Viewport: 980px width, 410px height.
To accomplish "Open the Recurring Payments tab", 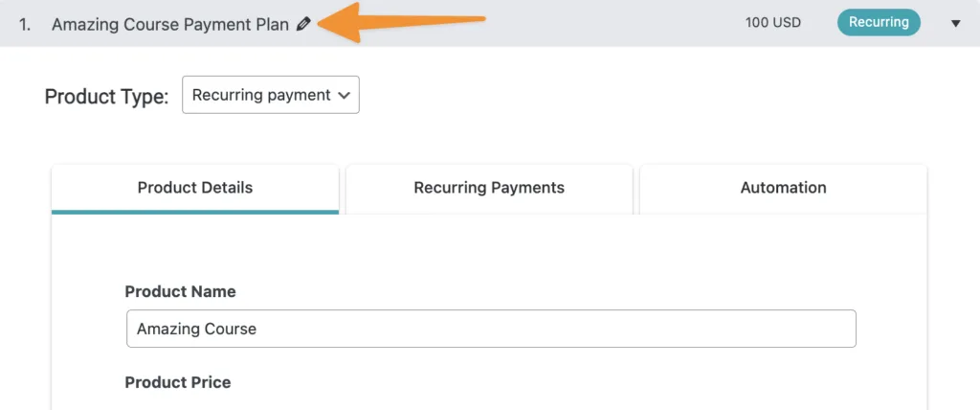I will pos(489,188).
